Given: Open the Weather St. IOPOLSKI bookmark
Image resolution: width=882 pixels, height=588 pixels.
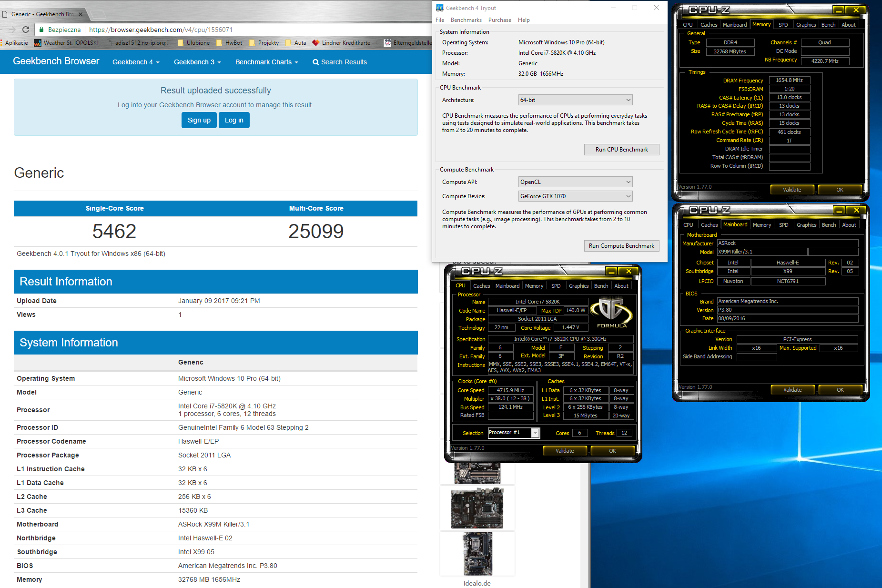Looking at the screenshot, I should pos(67,43).
